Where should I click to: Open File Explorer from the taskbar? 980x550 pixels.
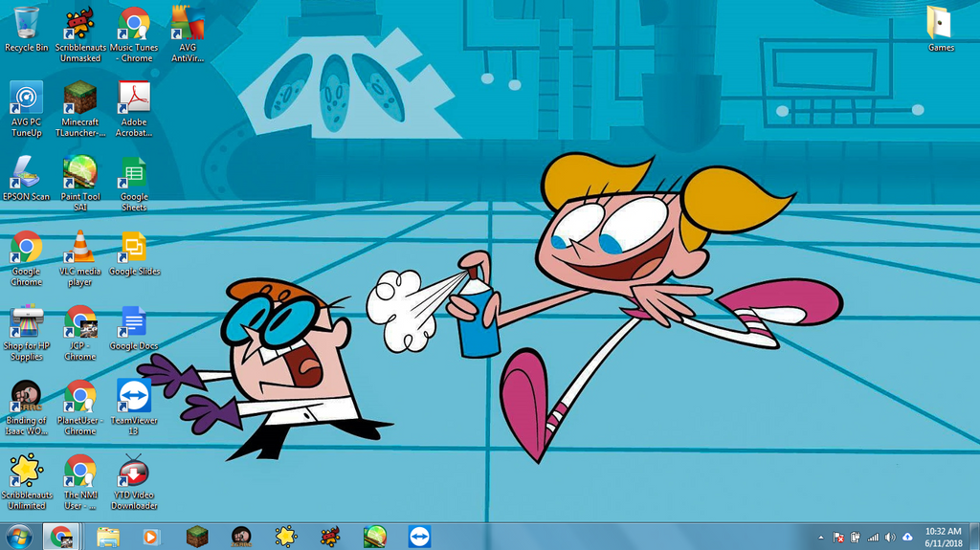[108, 537]
